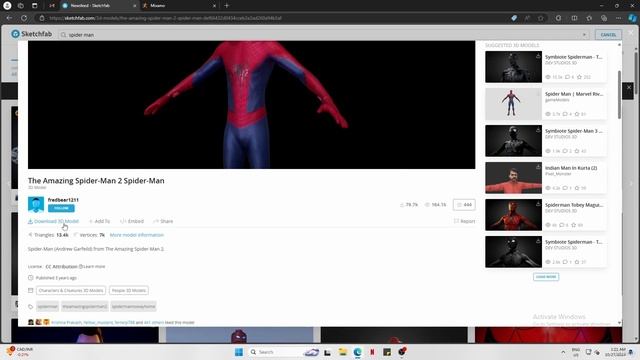Open split screen icon in toolbar
Image resolution: width=640 pixels, height=360 pixels.
[574, 18]
